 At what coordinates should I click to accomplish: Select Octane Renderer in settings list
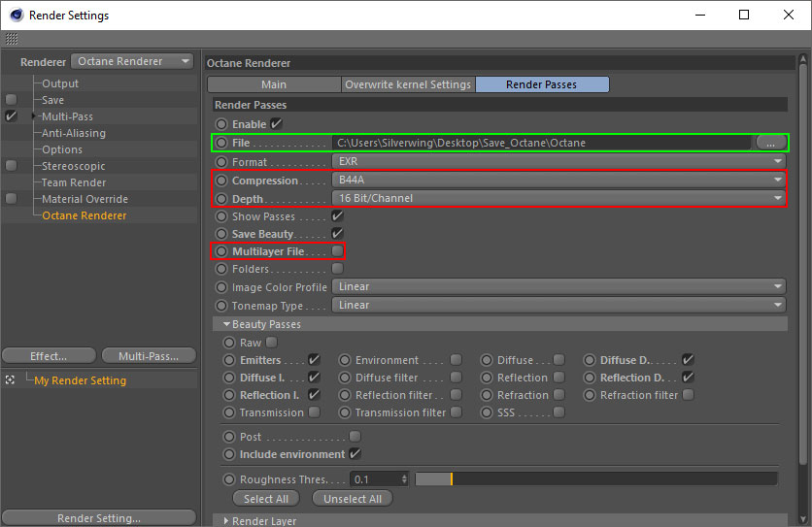(x=84, y=215)
